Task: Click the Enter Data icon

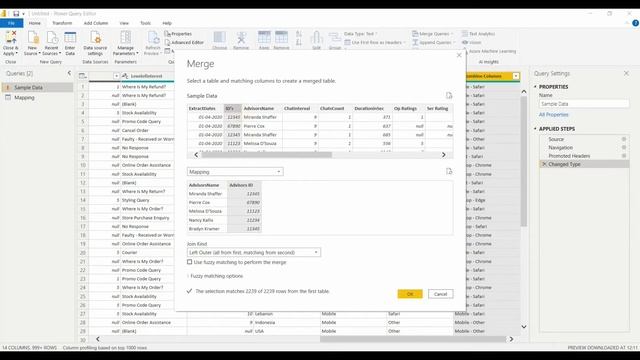Action: [x=70, y=38]
